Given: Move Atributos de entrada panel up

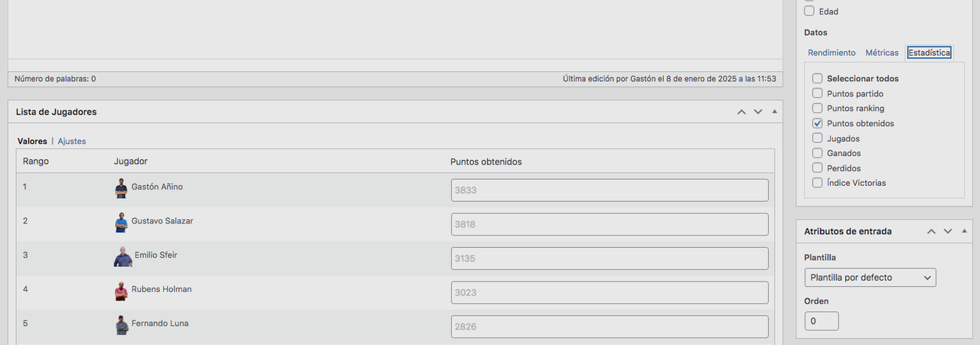Looking at the screenshot, I should (x=931, y=231).
